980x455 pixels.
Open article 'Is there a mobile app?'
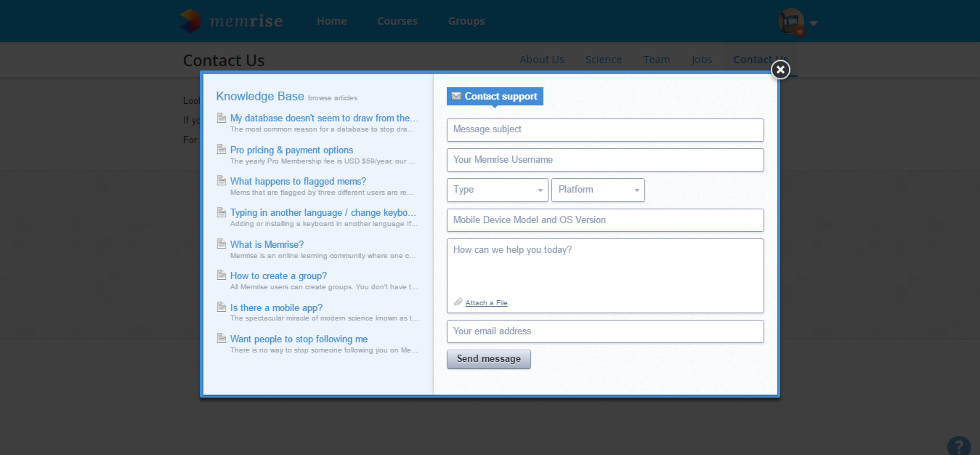click(277, 307)
